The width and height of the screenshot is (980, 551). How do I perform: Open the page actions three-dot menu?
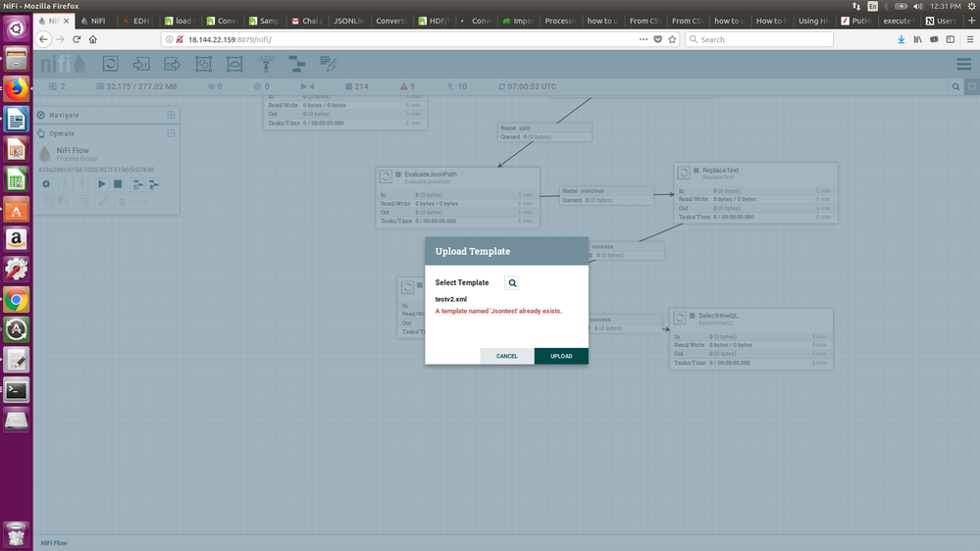[x=644, y=39]
